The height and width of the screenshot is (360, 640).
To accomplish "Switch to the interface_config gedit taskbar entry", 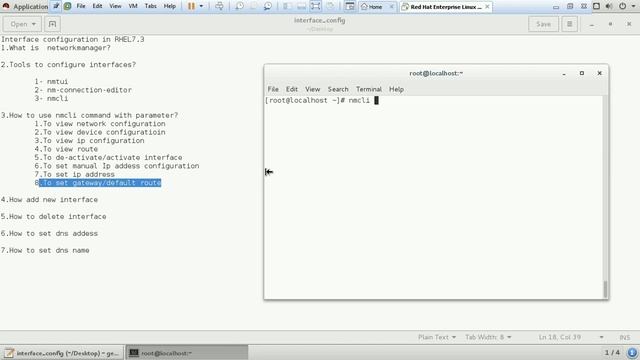I will click(62, 353).
